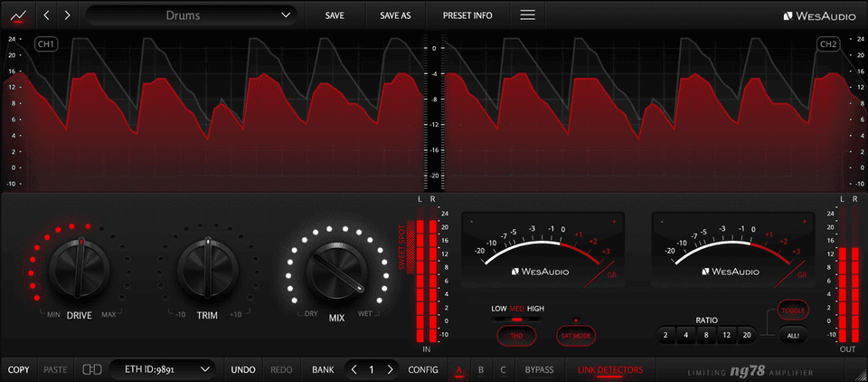Select ratio 12
The width and height of the screenshot is (868, 382).
point(727,335)
